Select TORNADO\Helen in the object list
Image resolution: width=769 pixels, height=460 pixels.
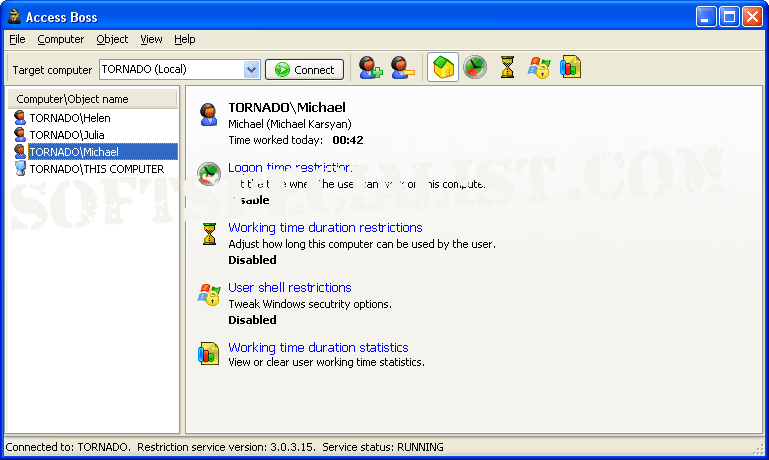[x=70, y=118]
